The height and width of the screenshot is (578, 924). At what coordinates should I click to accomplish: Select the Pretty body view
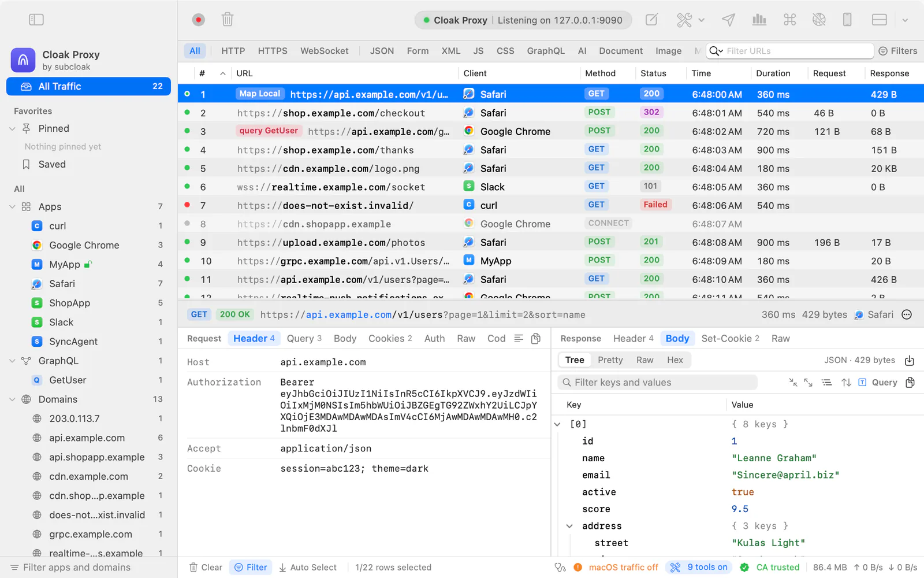[x=610, y=360]
